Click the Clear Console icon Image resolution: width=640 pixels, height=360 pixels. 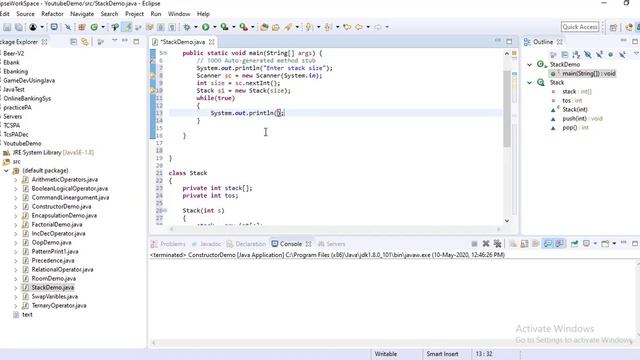coord(513,244)
